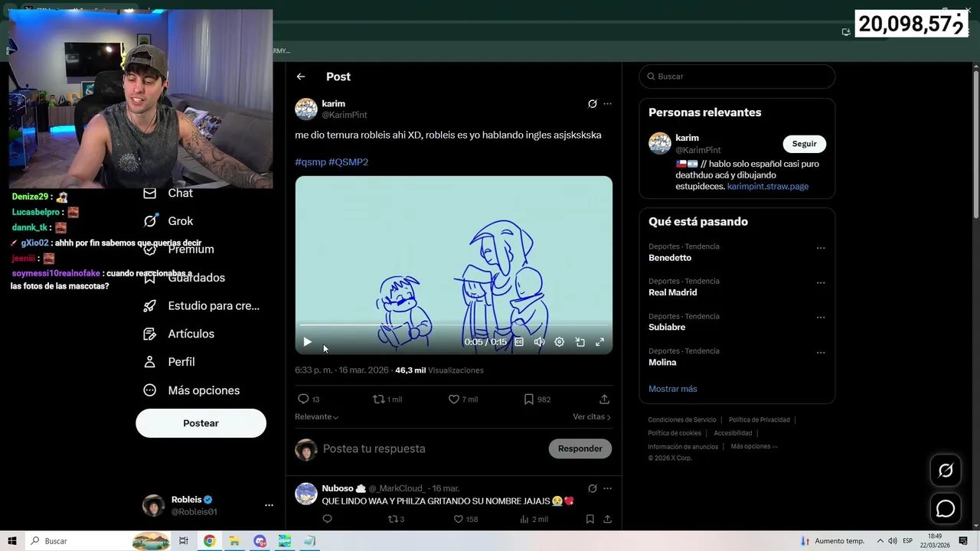The height and width of the screenshot is (551, 980).
Task: Open Perfil in the sidebar
Action: (x=168, y=362)
